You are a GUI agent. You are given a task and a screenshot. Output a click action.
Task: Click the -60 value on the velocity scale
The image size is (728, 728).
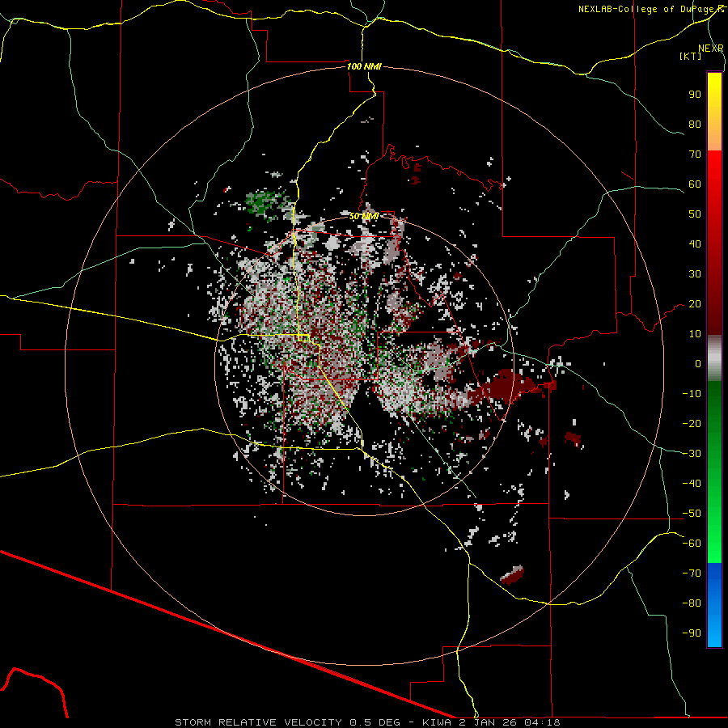click(x=692, y=544)
